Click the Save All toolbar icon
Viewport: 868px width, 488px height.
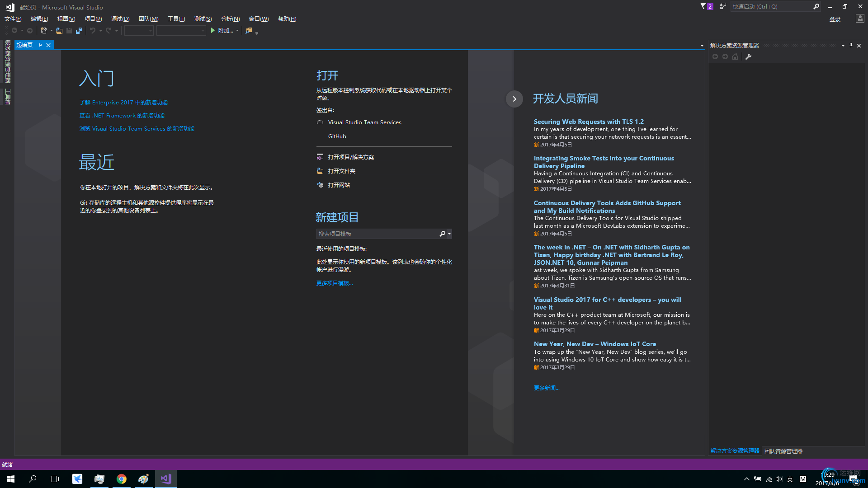79,31
